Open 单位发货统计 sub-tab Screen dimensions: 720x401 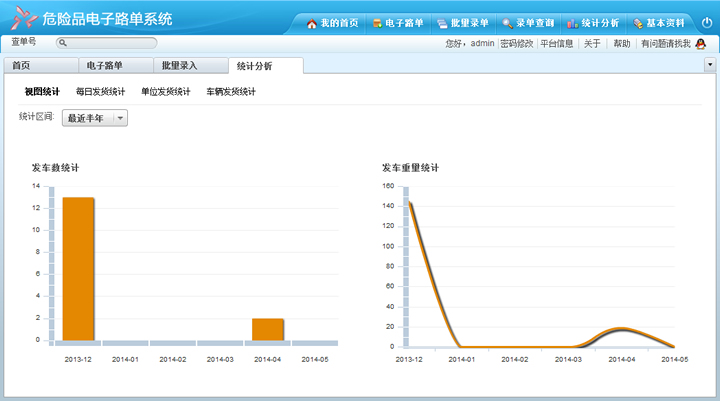[165, 92]
